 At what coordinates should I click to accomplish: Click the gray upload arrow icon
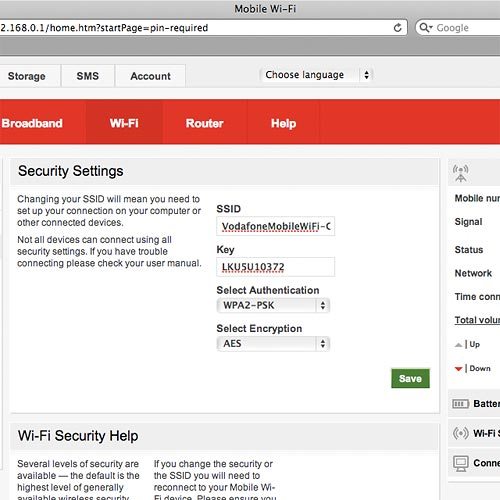(459, 345)
